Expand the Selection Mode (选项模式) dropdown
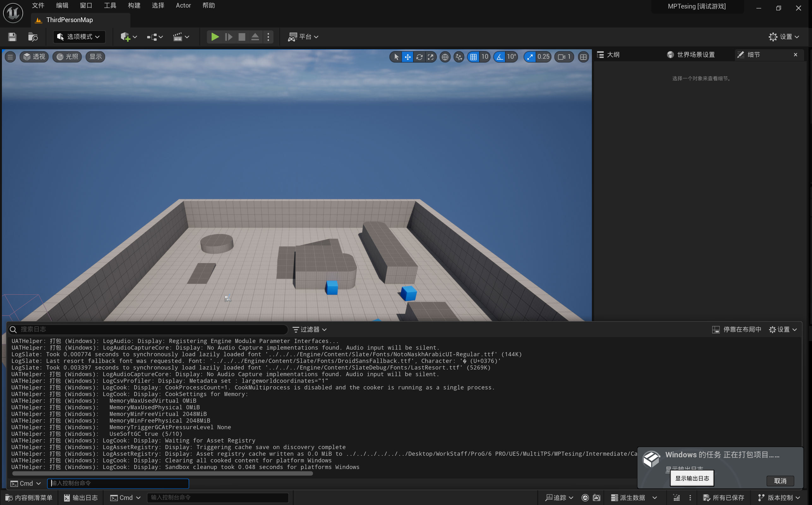Image resolution: width=812 pixels, height=505 pixels. pyautogui.click(x=79, y=37)
